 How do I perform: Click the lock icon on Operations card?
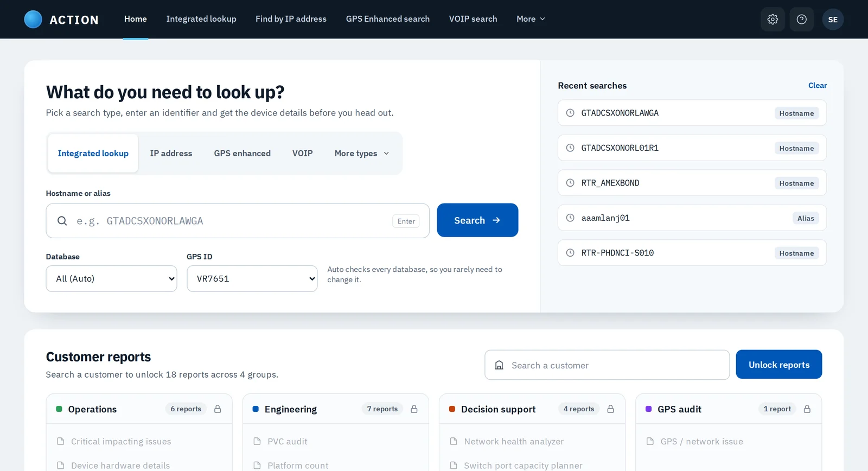tap(218, 409)
